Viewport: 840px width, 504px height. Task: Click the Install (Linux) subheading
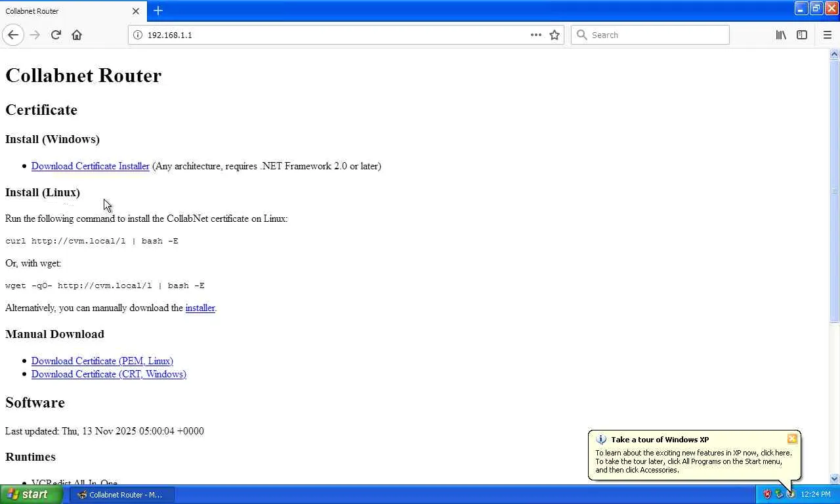pyautogui.click(x=43, y=192)
